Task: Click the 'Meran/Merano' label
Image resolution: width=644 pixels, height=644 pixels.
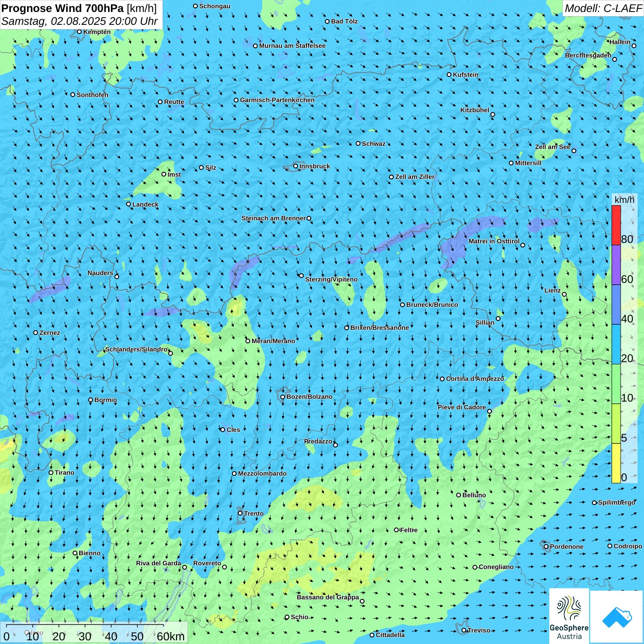Action: click(x=273, y=341)
